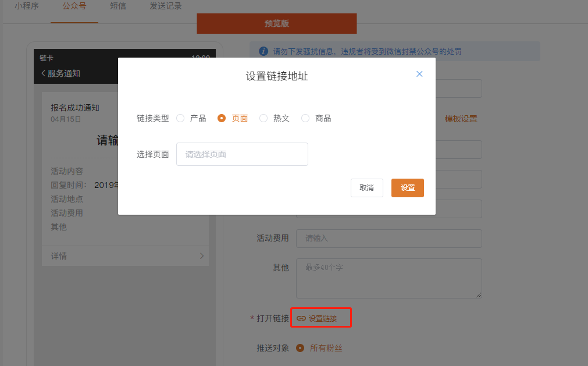Viewport: 588px width, 366px height.
Task: Choose the 热文 link type option
Action: tap(263, 118)
